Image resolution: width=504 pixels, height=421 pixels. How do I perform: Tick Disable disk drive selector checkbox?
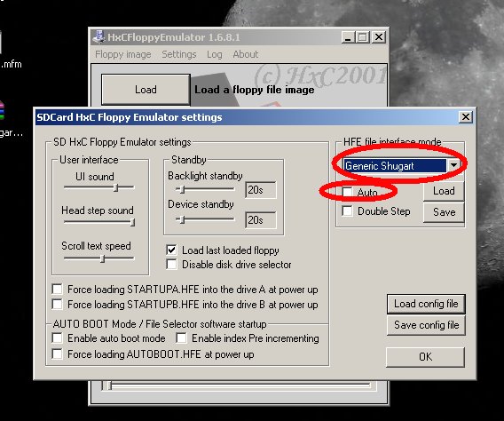pos(171,265)
